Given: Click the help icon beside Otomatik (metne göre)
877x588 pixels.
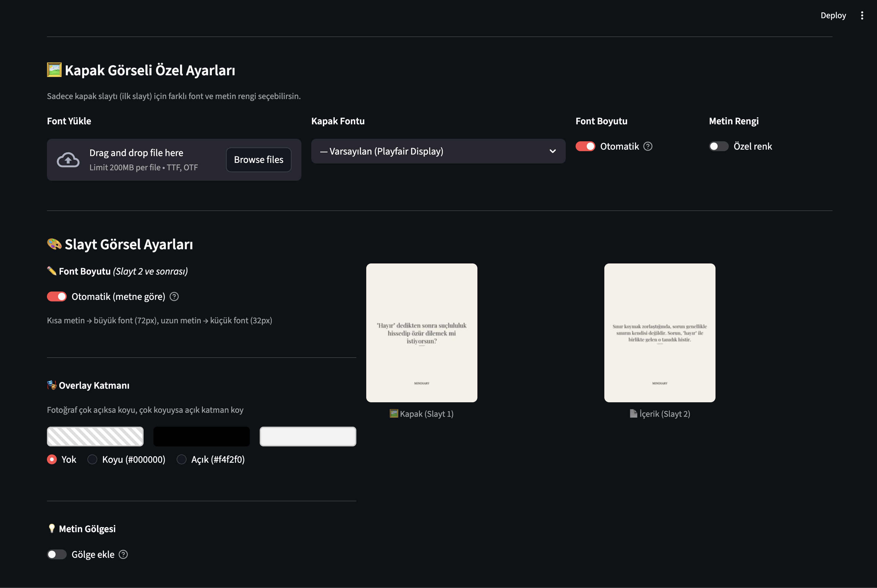Looking at the screenshot, I should point(174,297).
